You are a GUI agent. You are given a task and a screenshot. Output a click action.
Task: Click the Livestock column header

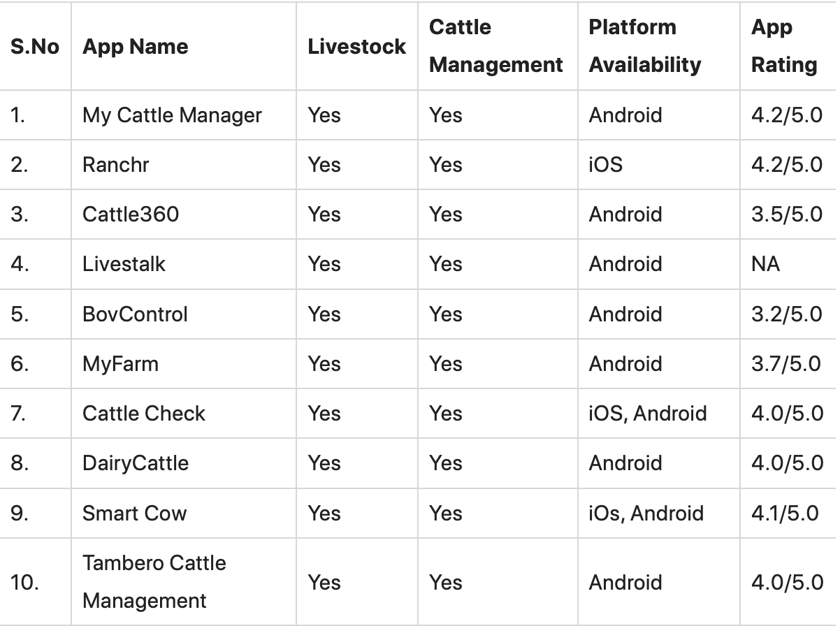[356, 47]
